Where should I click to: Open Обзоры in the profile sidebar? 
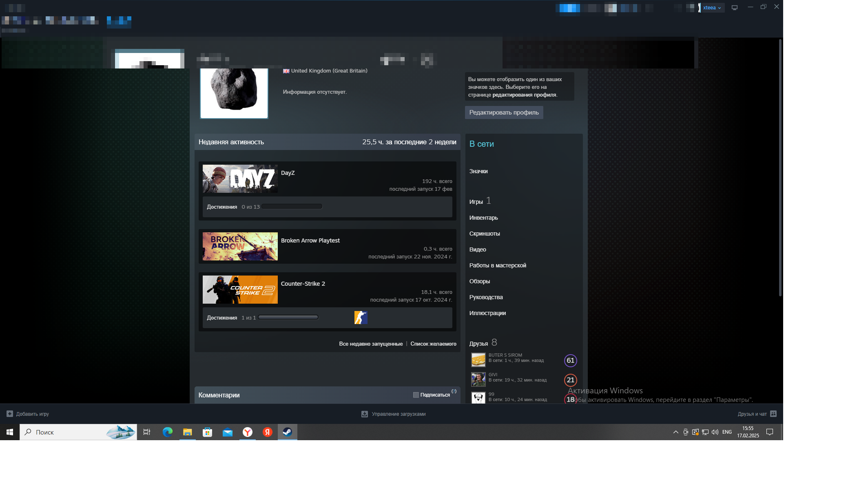pyautogui.click(x=480, y=281)
